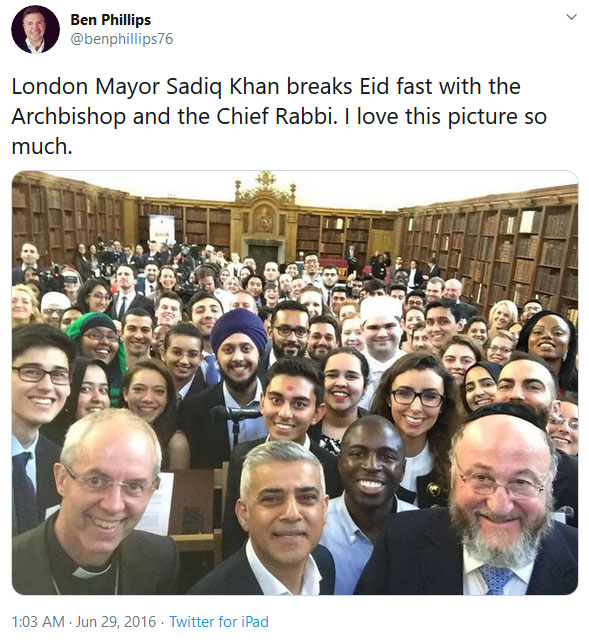
Task: Click the purple turban in the photo
Action: [x=239, y=330]
